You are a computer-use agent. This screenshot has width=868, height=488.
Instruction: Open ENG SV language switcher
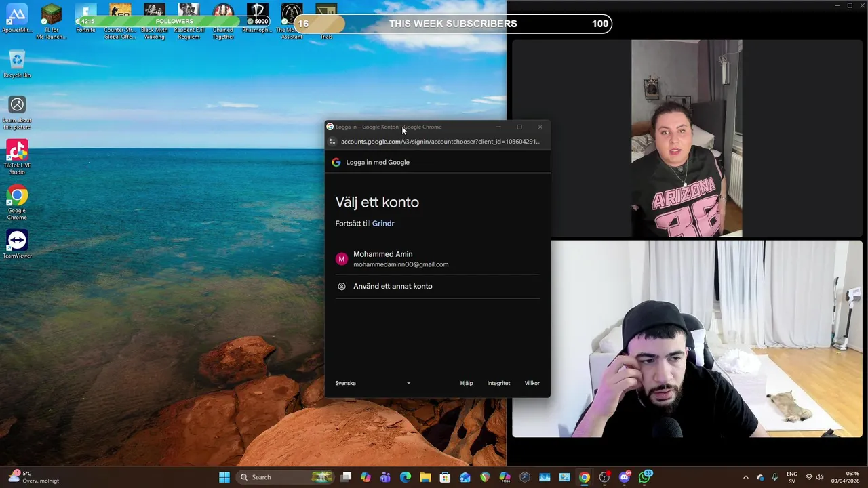[x=792, y=477]
